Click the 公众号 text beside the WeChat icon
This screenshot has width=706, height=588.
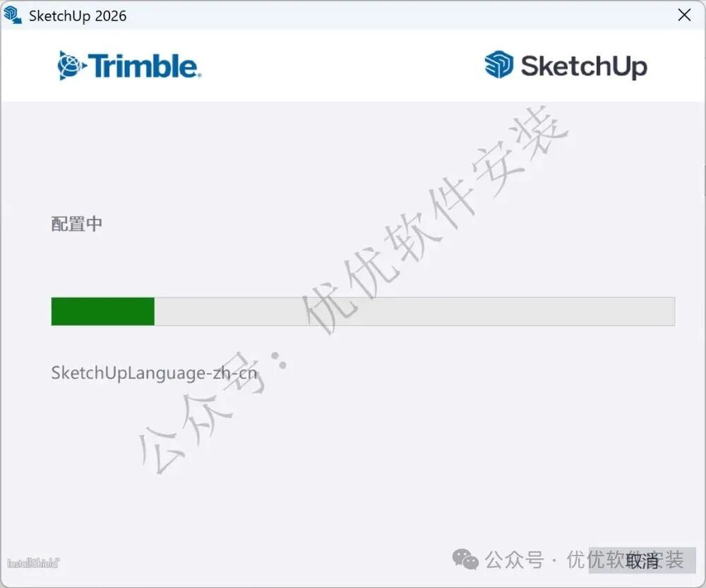coord(514,560)
